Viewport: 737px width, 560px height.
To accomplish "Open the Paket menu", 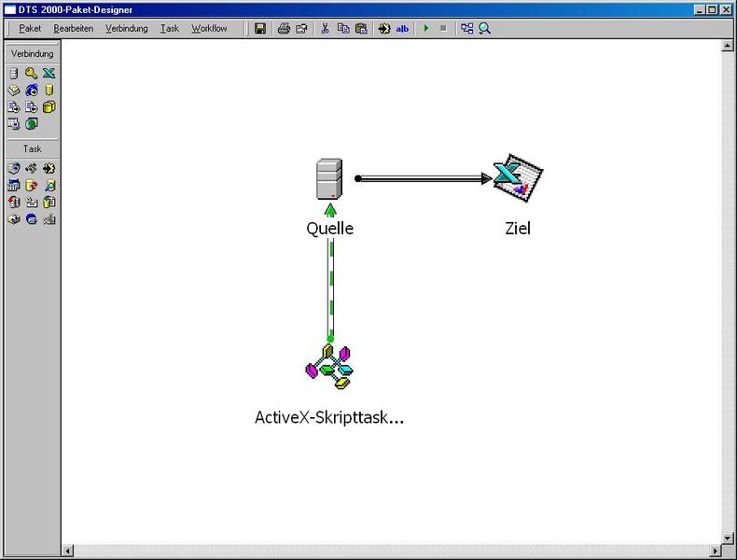I will click(x=30, y=29).
